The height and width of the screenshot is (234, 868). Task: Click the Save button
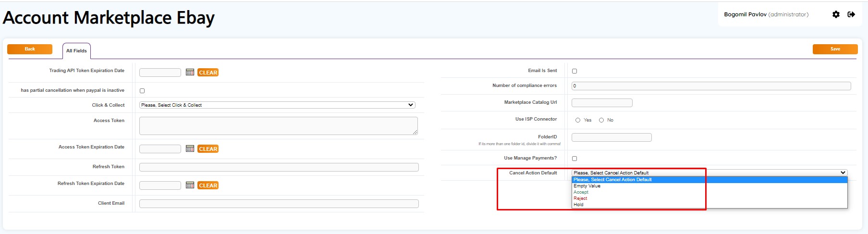click(x=835, y=49)
